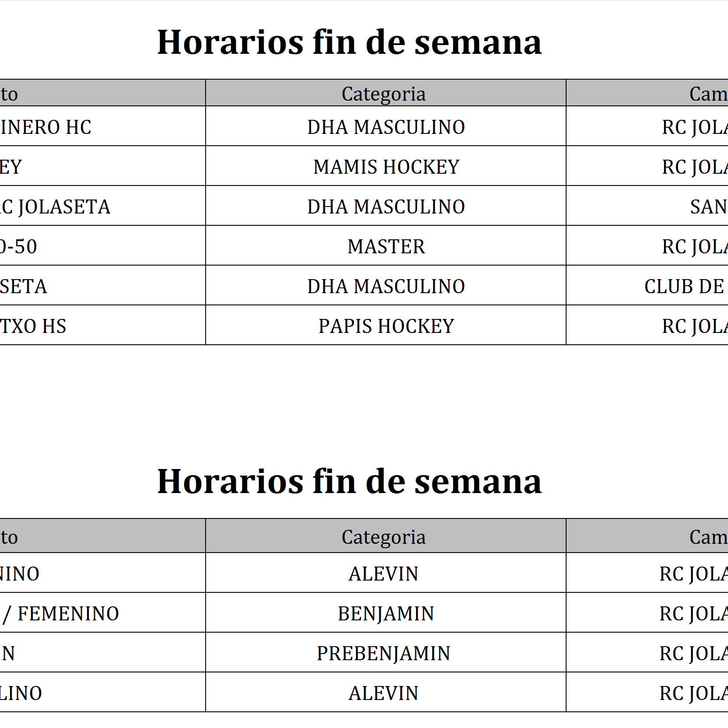
Task: Click the first 'Horarios fin de semana' heading
Action: point(349,42)
